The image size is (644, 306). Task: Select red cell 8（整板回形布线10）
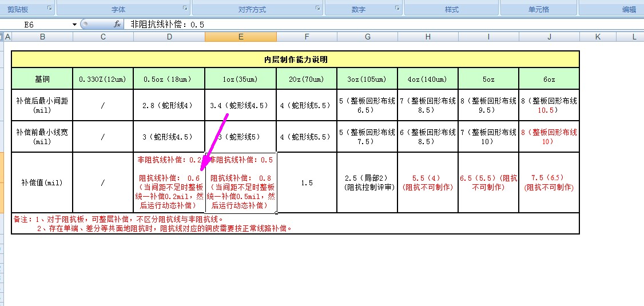549,136
